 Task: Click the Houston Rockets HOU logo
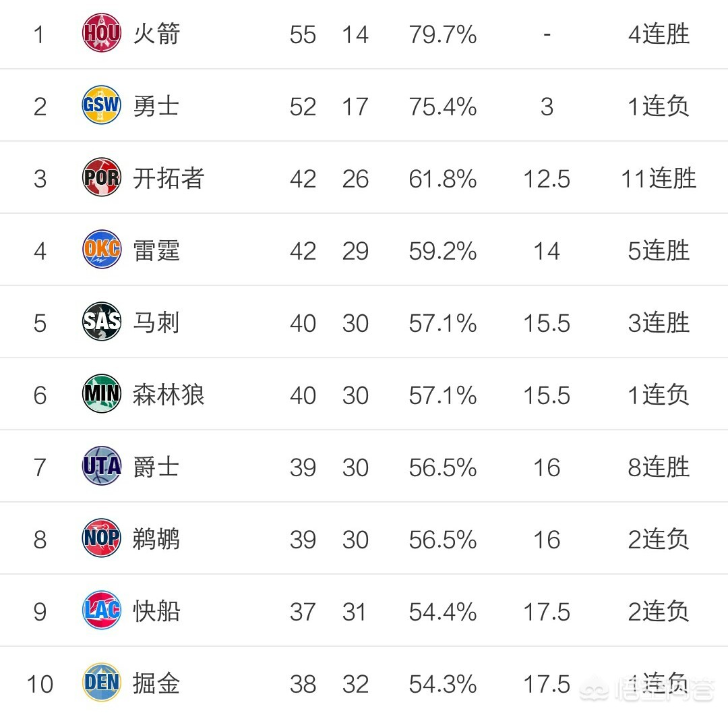(x=102, y=34)
